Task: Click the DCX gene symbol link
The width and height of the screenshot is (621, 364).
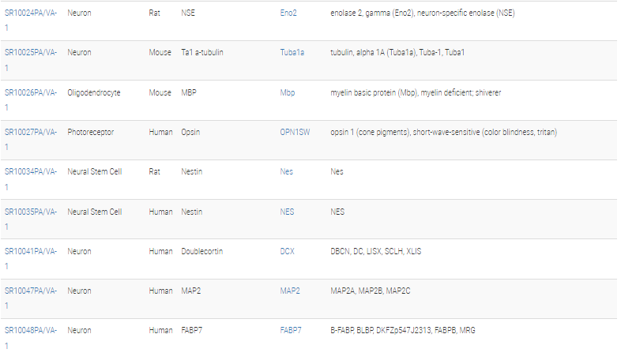Action: 287,251
